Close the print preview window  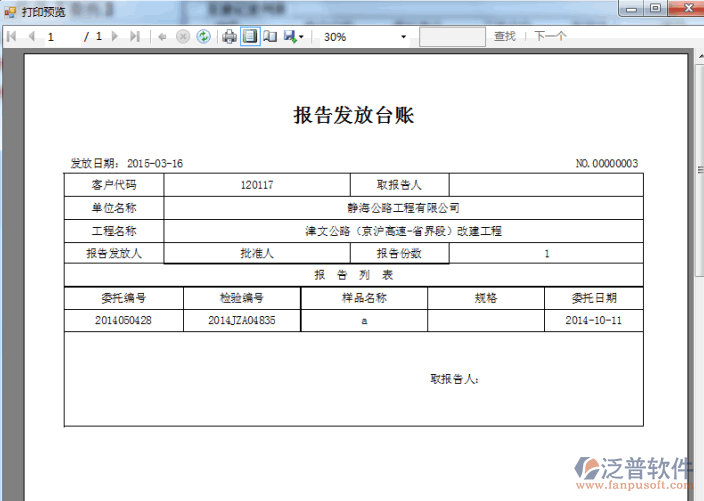tap(687, 8)
